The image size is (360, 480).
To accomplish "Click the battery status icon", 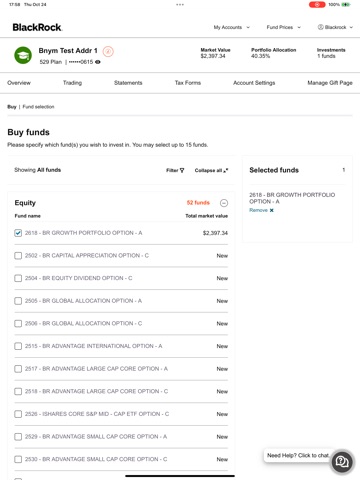I will pyautogui.click(x=346, y=5).
